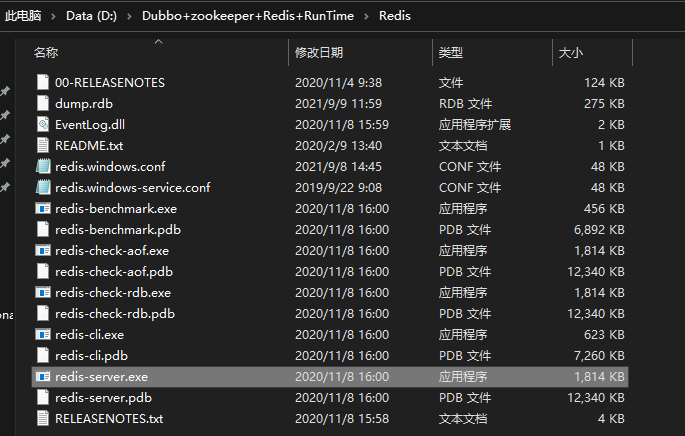This screenshot has width=685, height=436.
Task: Click the redis-server.pdb file icon
Action: coord(43,397)
